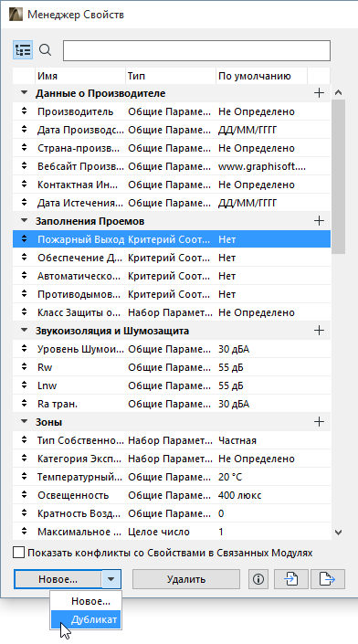Screen dimensions: 358x644
Task: Open the property info icon button
Action: pos(258,579)
